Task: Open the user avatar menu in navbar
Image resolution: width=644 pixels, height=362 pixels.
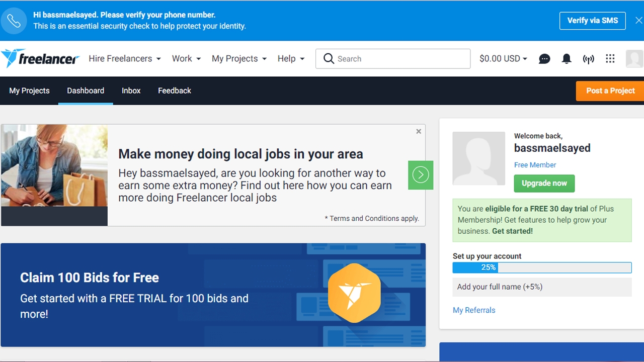Action: [x=634, y=59]
